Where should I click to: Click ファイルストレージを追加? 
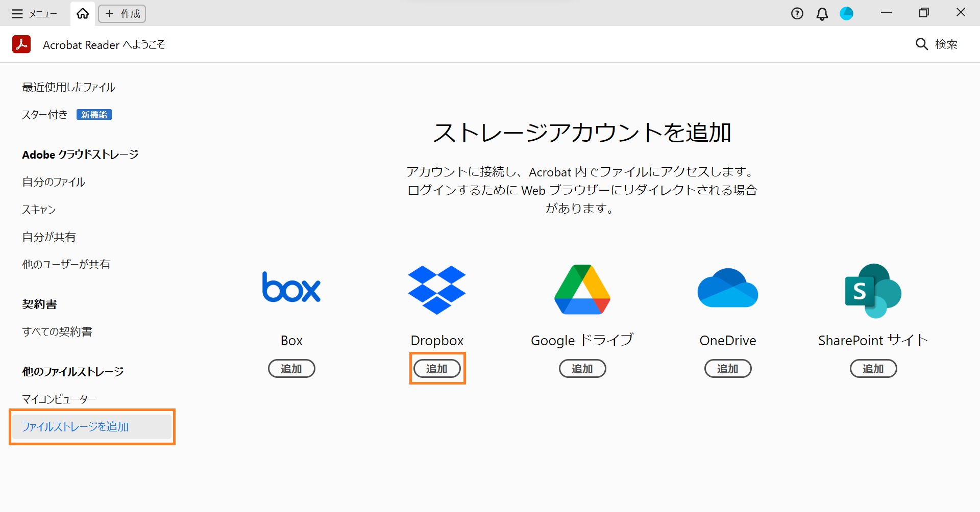76,427
